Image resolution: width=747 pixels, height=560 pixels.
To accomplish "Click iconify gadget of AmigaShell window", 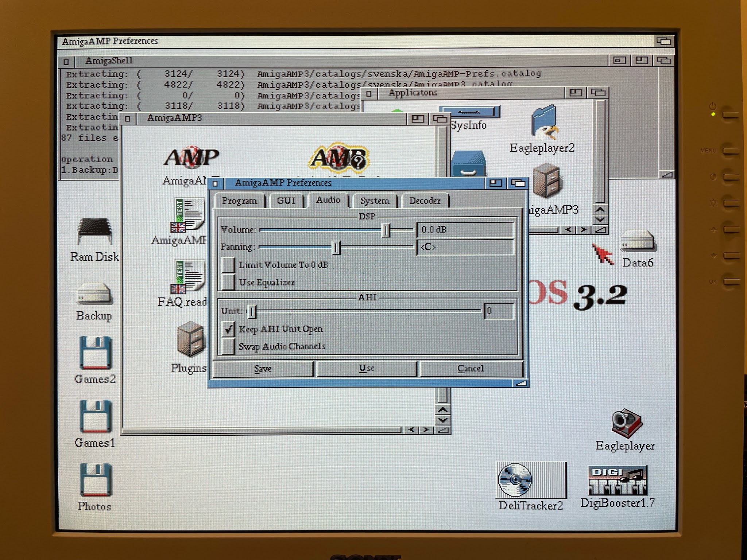I will tap(619, 61).
